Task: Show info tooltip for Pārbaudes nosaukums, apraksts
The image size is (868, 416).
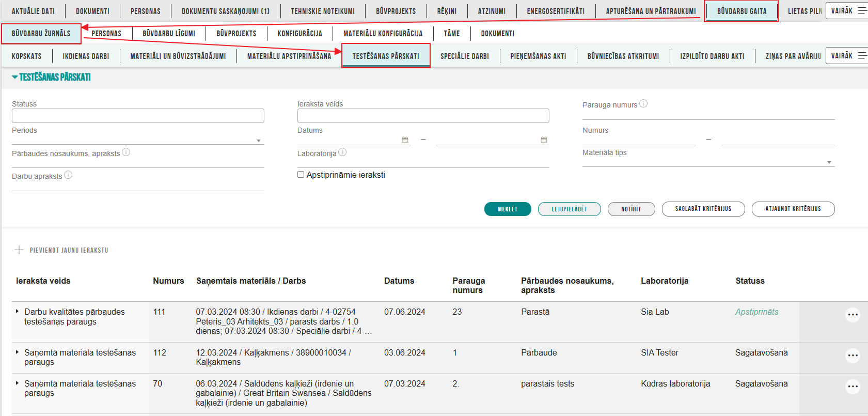Action: coord(126,152)
